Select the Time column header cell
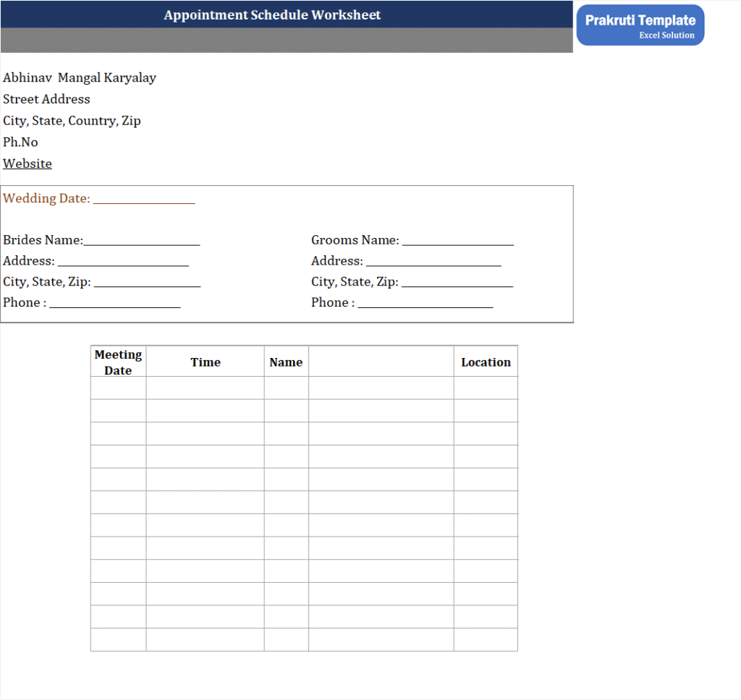This screenshot has width=741, height=700. [x=205, y=362]
